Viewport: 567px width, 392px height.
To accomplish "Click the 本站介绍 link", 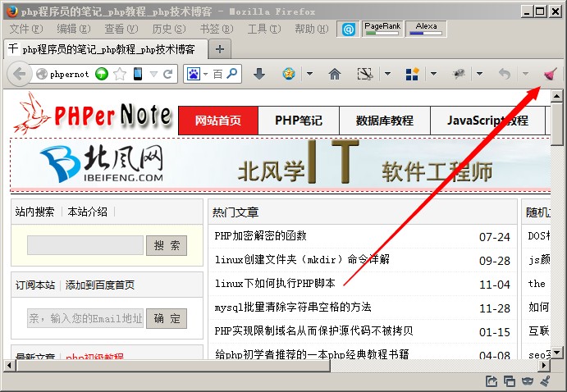I will coord(88,212).
